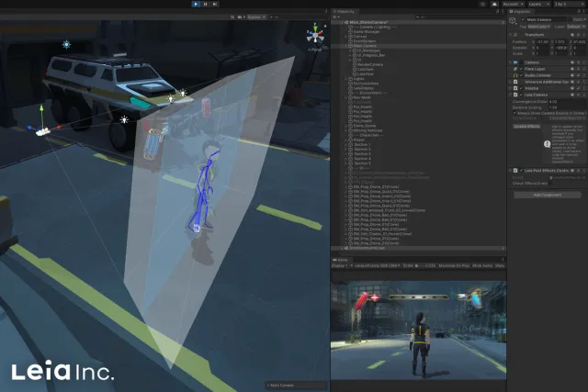Open the Display 1 dropdown in the Game view
The height and width of the screenshot is (392, 588).
341,265
